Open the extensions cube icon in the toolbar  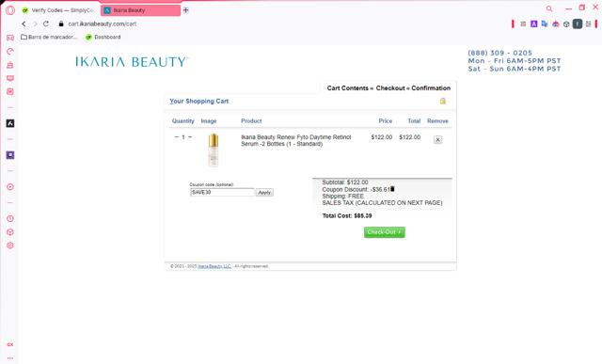[x=566, y=24]
